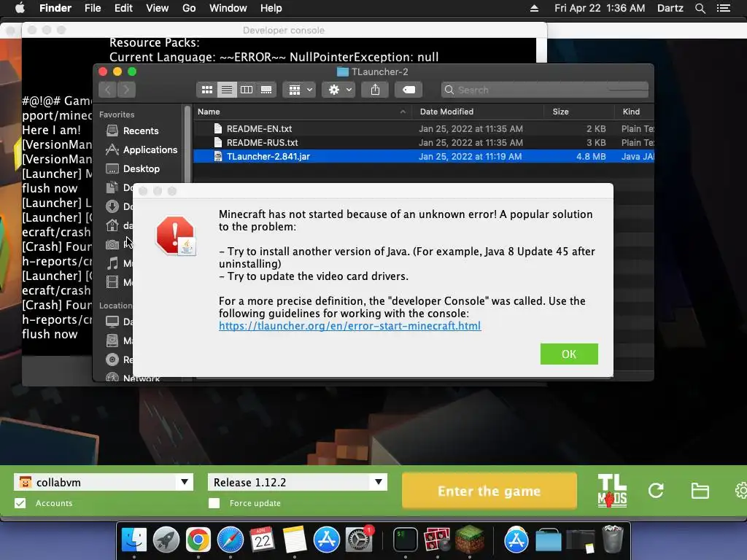Sort by the Size column header
Image resolution: width=747 pixels, height=560 pixels.
pyautogui.click(x=578, y=112)
